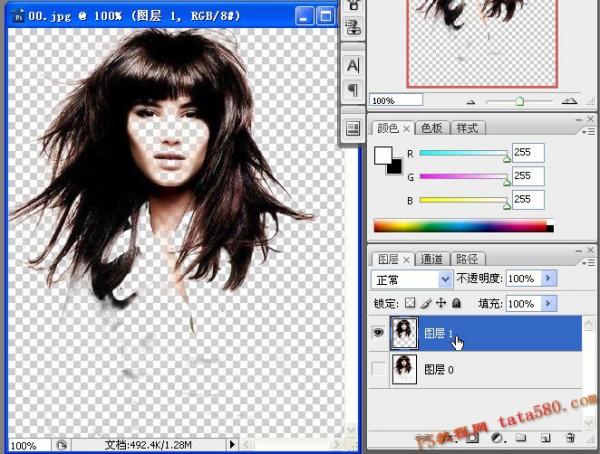Toggle lock transparent pixels option
The width and height of the screenshot is (600, 454).
(x=409, y=303)
